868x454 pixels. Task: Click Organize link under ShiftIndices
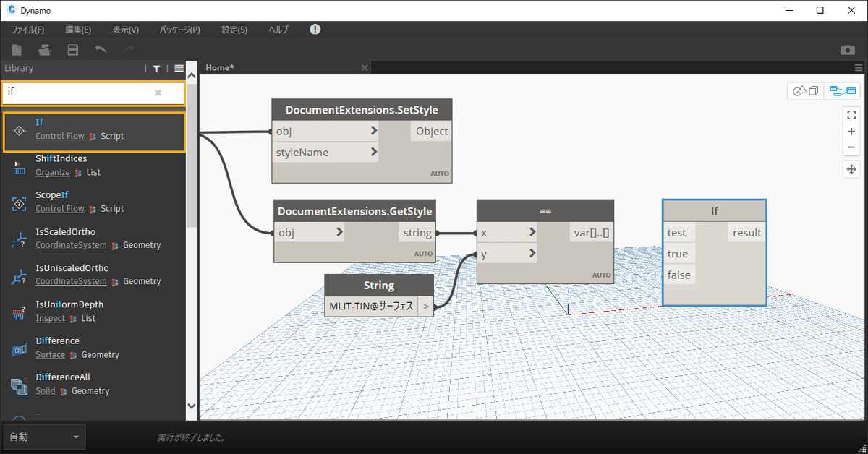53,173
